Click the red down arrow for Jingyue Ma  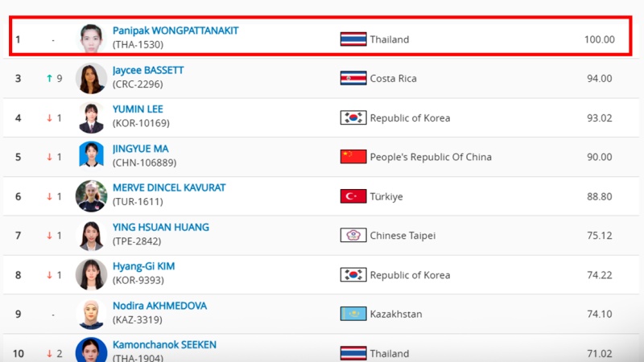click(49, 157)
